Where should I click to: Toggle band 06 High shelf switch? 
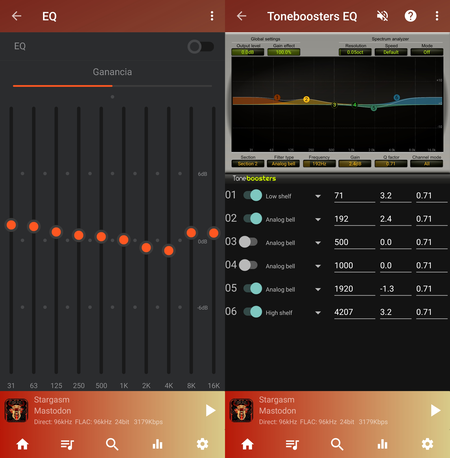253,312
